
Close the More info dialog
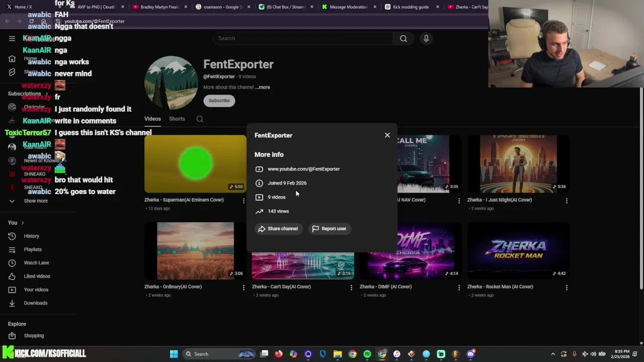click(387, 135)
